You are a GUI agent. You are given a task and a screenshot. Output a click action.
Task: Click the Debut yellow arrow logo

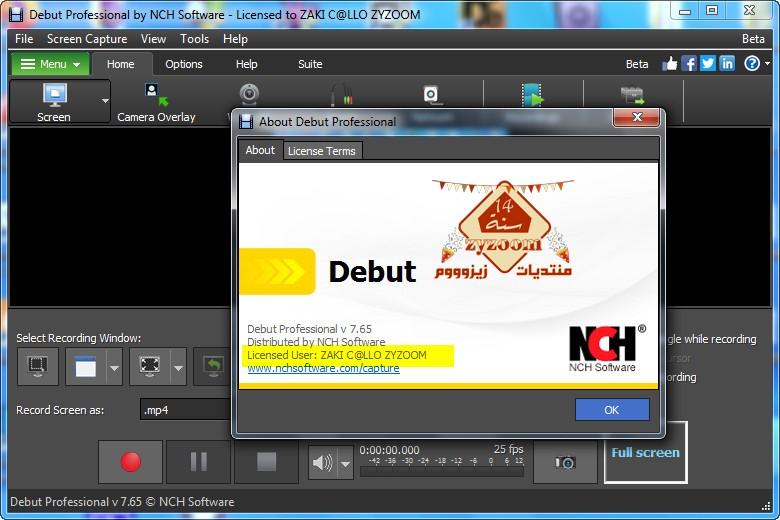pos(278,271)
